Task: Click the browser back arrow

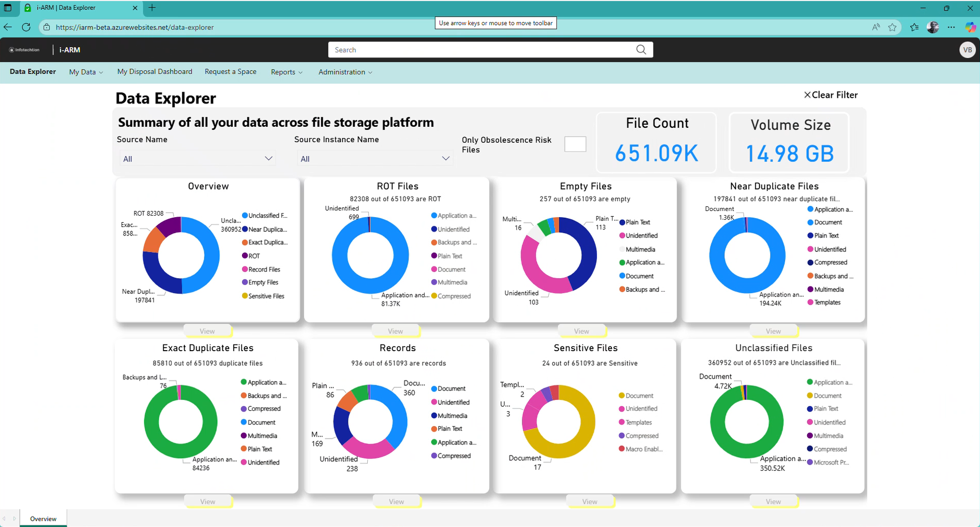Action: point(8,27)
